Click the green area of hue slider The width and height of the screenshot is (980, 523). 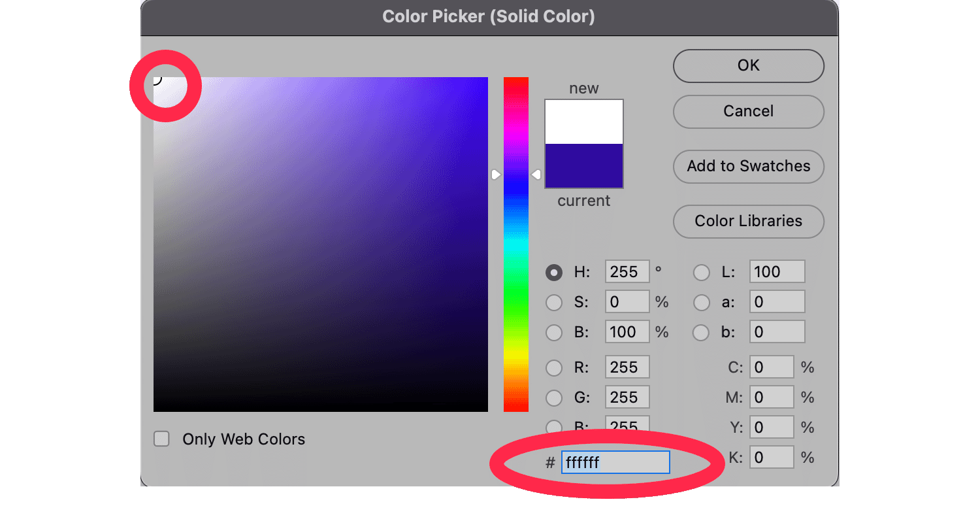point(515,294)
